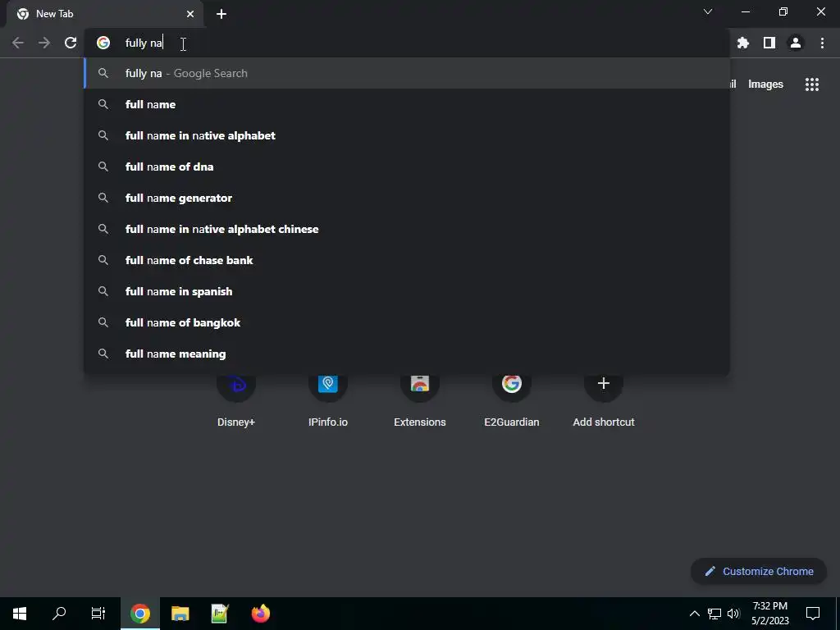Choose 'full name of dna' suggestion
Viewport: 840px width, 630px height.
click(407, 167)
